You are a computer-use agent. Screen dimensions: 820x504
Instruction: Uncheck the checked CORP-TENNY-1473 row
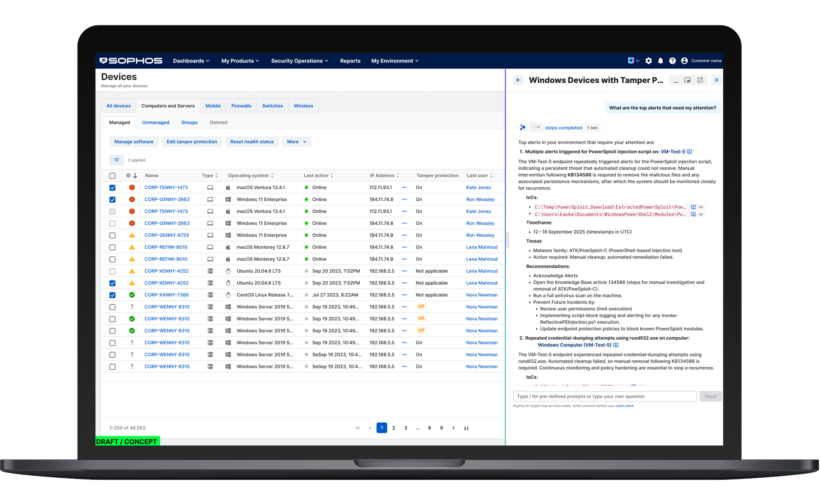[x=112, y=188]
